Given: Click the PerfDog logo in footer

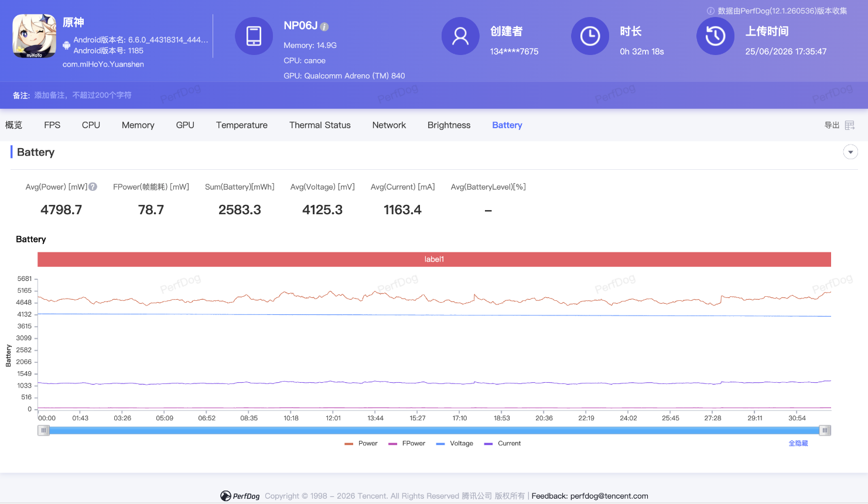Looking at the screenshot, I should coord(240,496).
